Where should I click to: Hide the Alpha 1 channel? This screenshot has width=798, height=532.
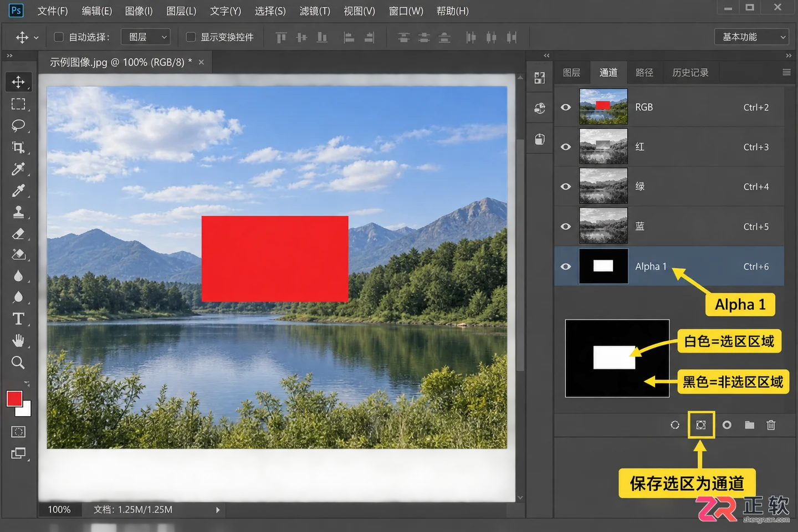pyautogui.click(x=566, y=267)
